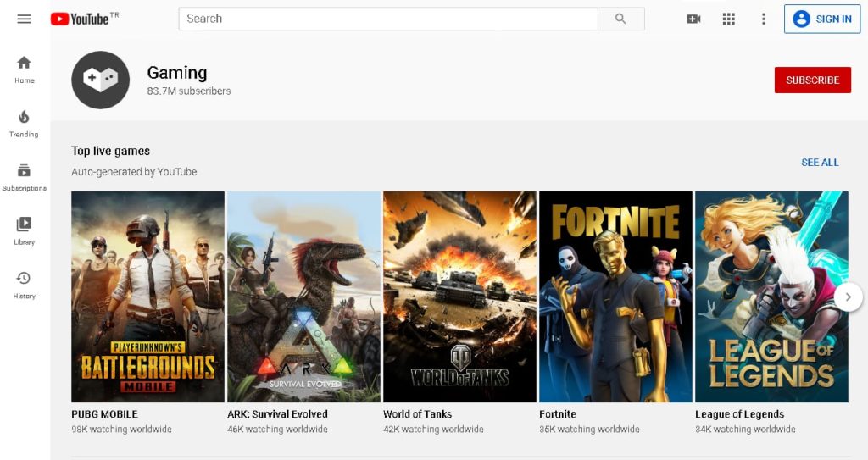Click the PUBG MOBILE title text
This screenshot has height=460, width=868.
pos(104,414)
